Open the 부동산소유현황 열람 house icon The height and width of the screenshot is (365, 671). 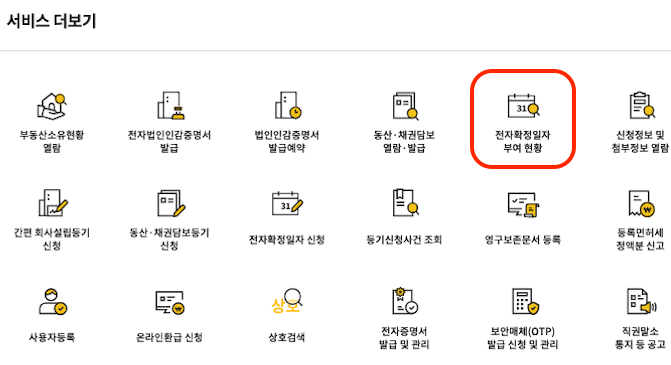(x=52, y=106)
